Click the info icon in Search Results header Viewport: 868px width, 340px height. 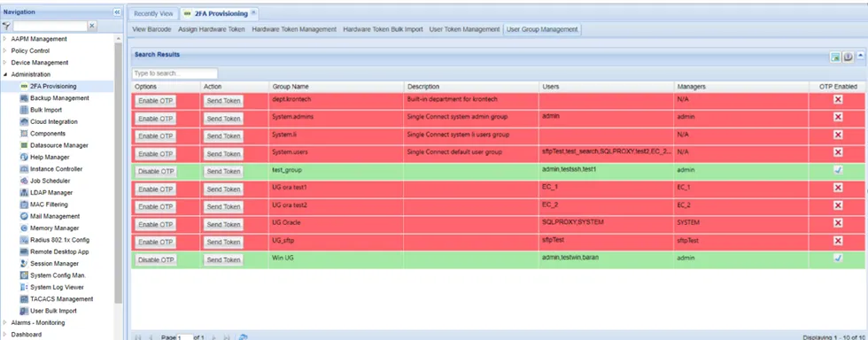click(848, 57)
